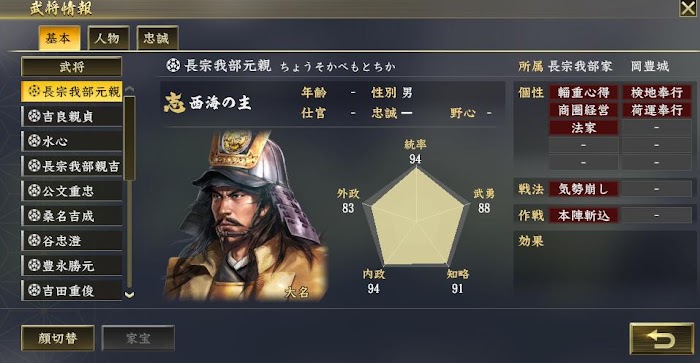Screen dimensions: 700x363
Task: Click the crest icon in officer name header
Action: click(x=173, y=66)
